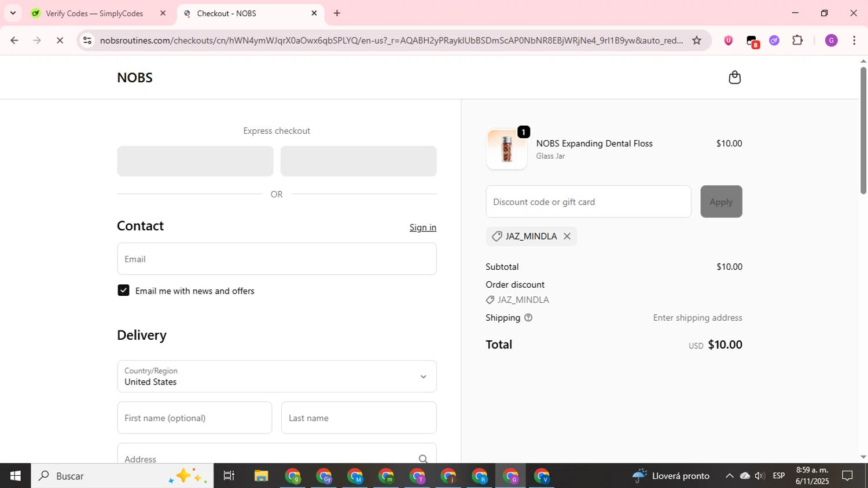This screenshot has width=868, height=488.
Task: Open the shopping bag cart icon
Action: click(734, 77)
